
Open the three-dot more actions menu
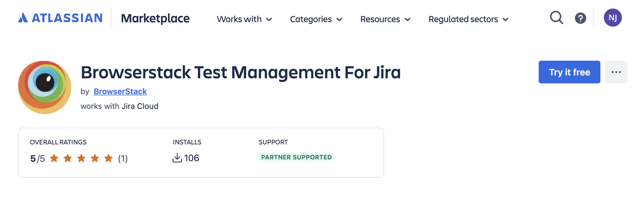click(x=616, y=72)
